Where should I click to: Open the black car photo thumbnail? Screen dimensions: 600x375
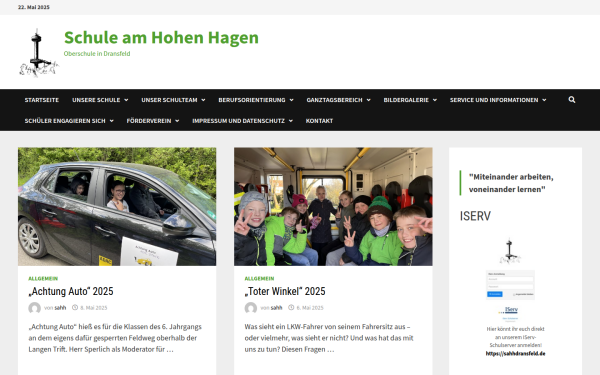tap(117, 207)
